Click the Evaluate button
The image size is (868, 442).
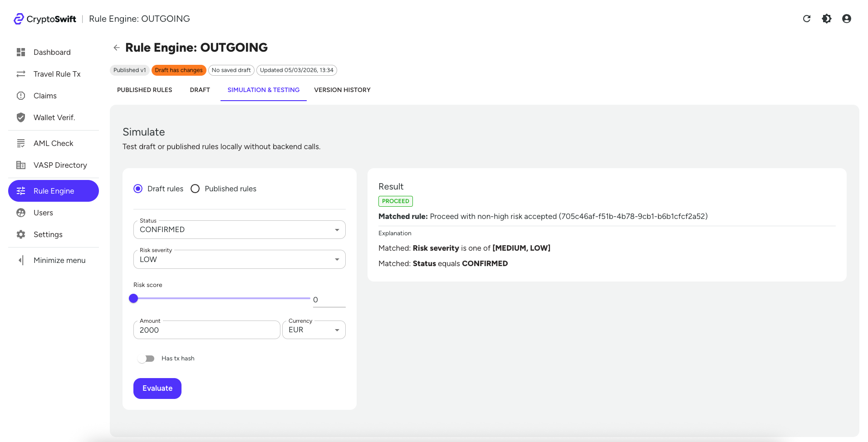157,388
